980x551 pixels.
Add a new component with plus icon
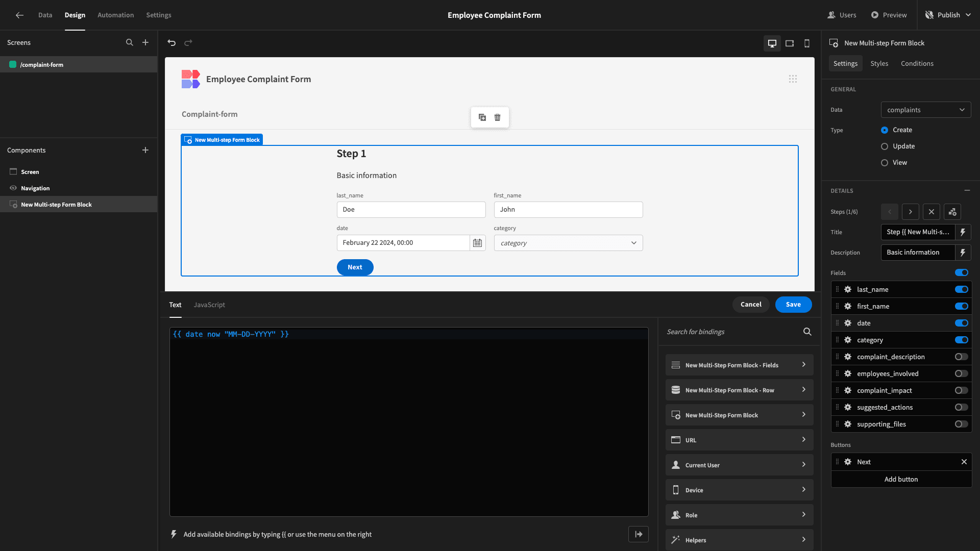pyautogui.click(x=145, y=150)
